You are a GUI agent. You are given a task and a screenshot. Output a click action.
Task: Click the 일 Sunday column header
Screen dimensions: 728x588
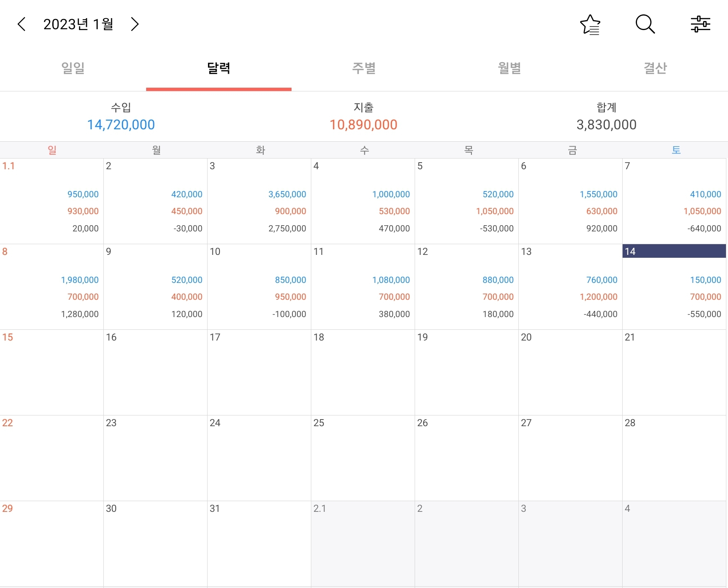pyautogui.click(x=52, y=150)
